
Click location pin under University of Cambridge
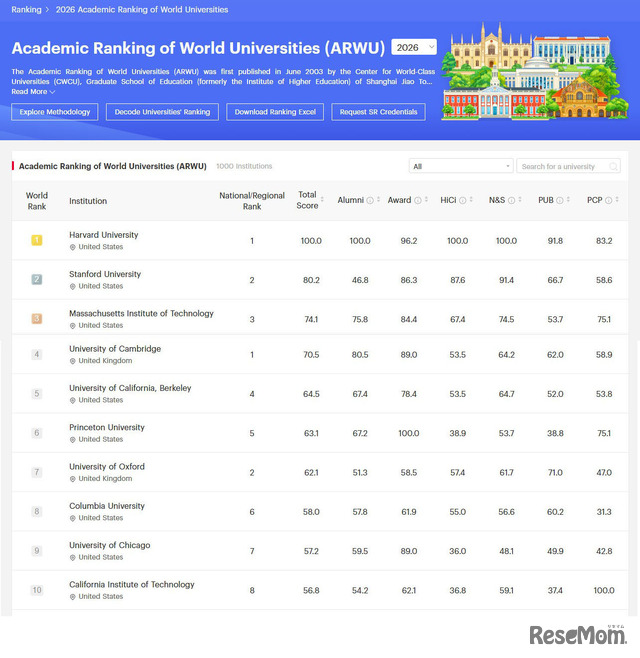(x=73, y=361)
